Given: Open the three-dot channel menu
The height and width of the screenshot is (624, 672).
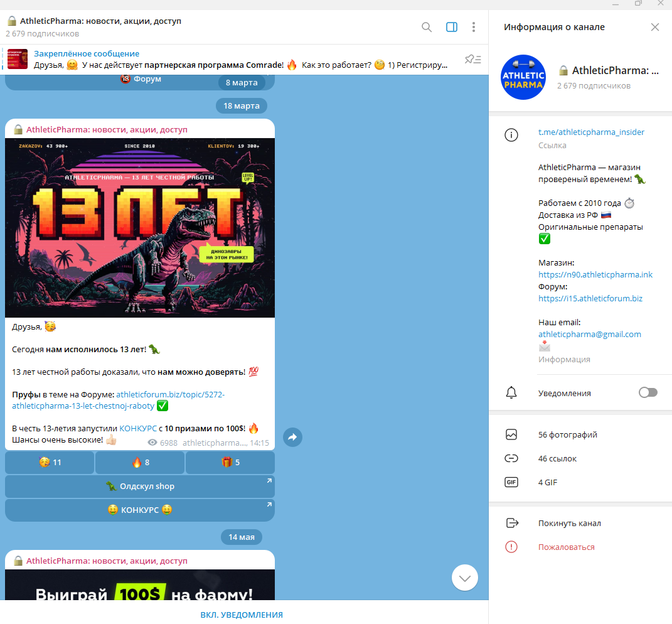Looking at the screenshot, I should coord(474,27).
